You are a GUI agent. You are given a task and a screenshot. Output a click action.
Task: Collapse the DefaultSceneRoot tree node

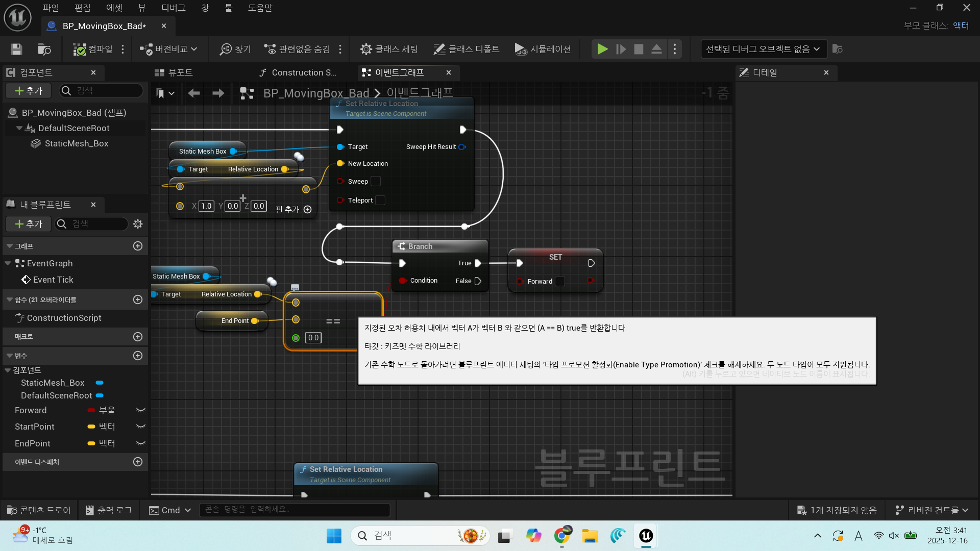(x=19, y=128)
